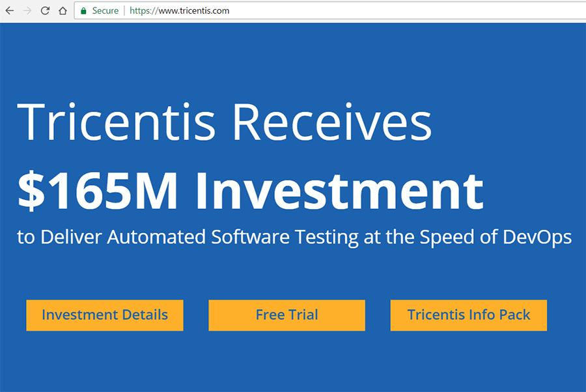Open the browser home page
586x392 pixels.
point(61,10)
